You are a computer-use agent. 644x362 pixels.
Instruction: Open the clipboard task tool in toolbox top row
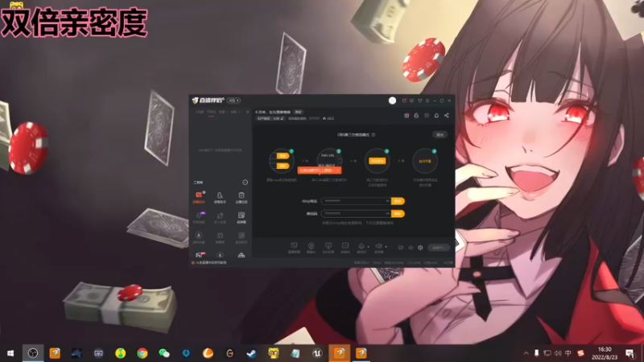coord(241,196)
